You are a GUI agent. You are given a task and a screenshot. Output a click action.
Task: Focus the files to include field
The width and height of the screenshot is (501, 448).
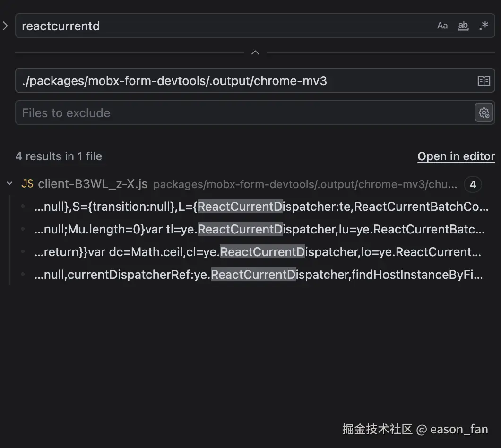tap(241, 81)
